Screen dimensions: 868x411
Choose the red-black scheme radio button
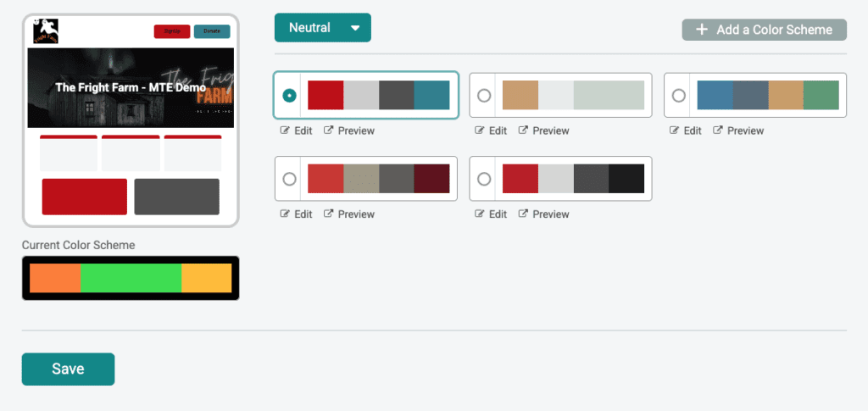point(484,179)
